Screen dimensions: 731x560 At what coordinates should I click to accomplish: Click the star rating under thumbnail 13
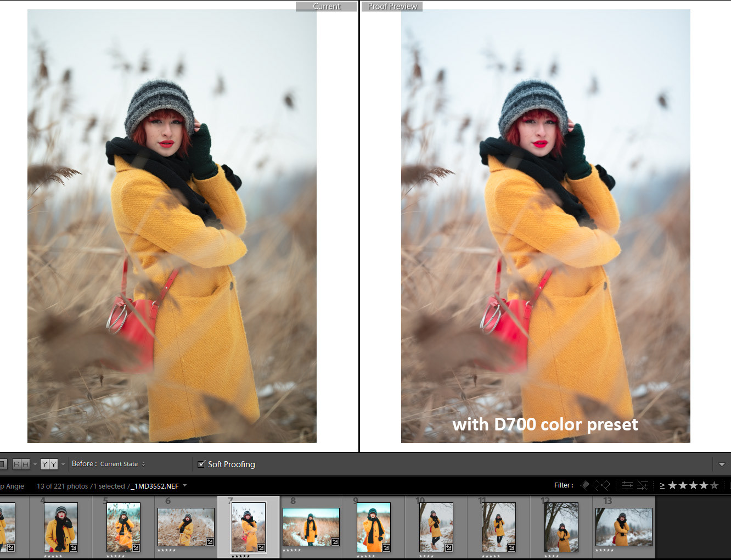(604, 550)
